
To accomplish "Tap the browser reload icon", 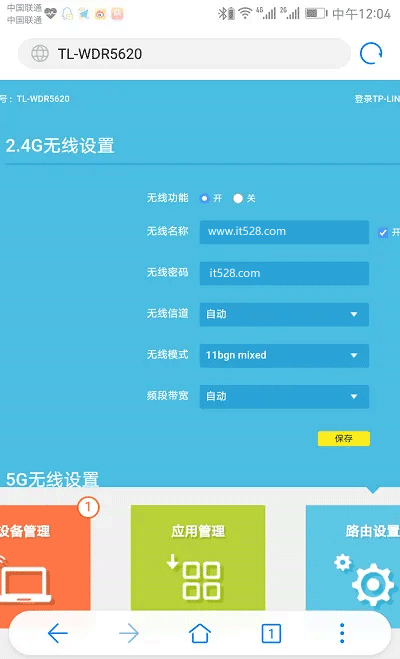I will (371, 53).
